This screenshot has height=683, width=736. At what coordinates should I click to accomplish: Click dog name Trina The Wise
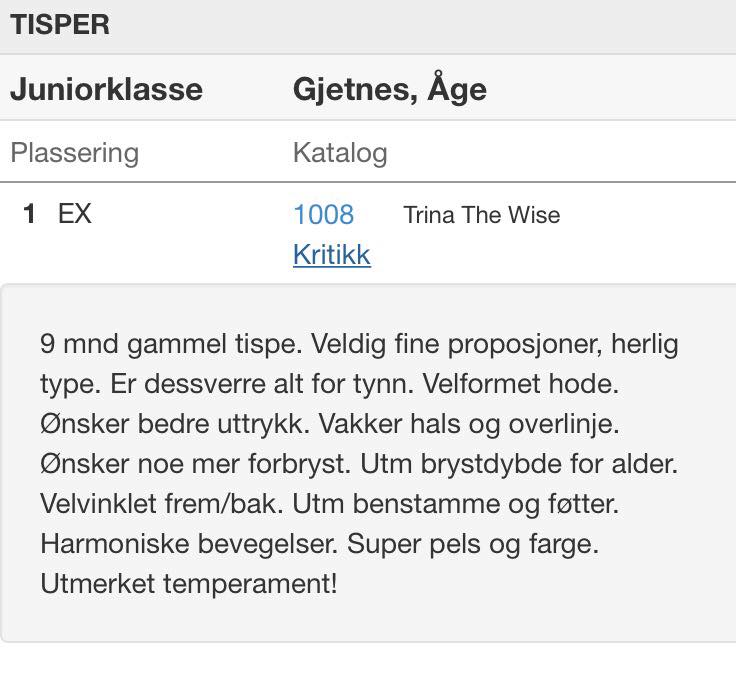tap(482, 215)
